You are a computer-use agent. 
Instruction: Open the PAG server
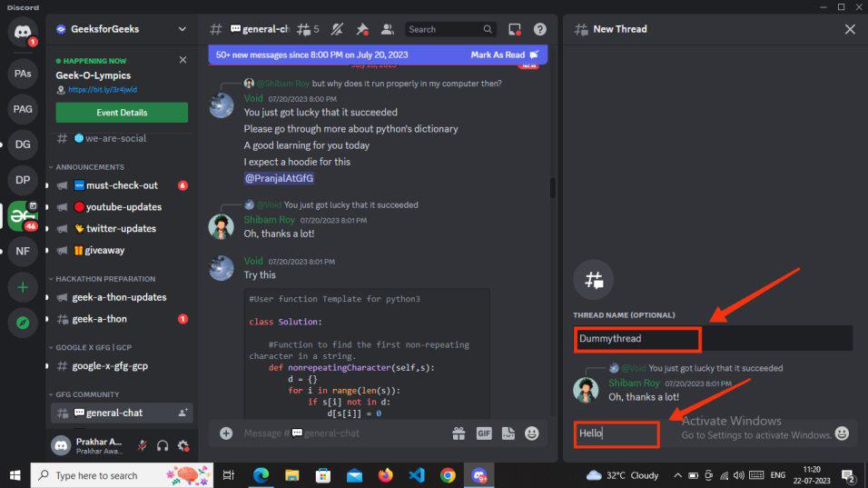pos(23,109)
